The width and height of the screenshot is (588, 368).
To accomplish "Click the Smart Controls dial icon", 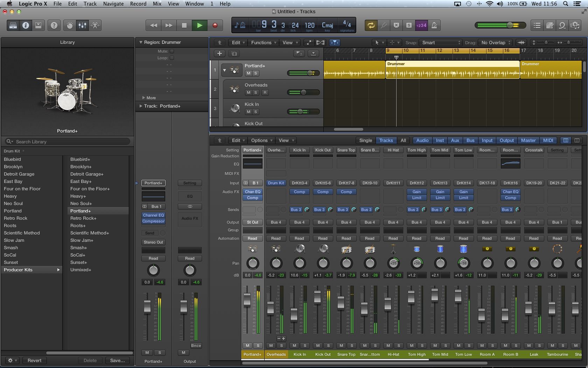I will point(70,25).
